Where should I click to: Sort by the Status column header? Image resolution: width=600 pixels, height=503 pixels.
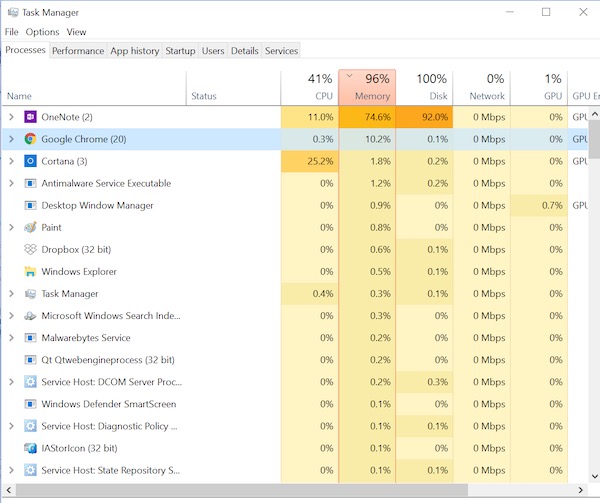(x=233, y=88)
